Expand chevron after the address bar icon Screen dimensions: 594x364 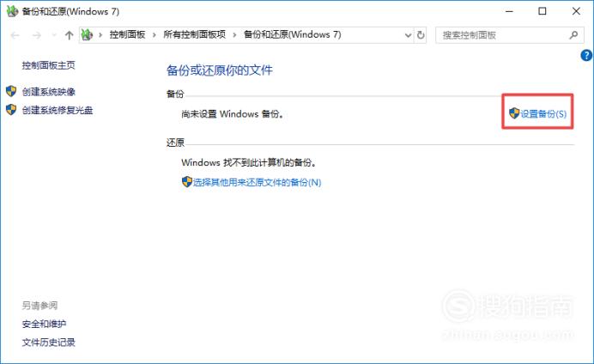pyautogui.click(x=100, y=35)
